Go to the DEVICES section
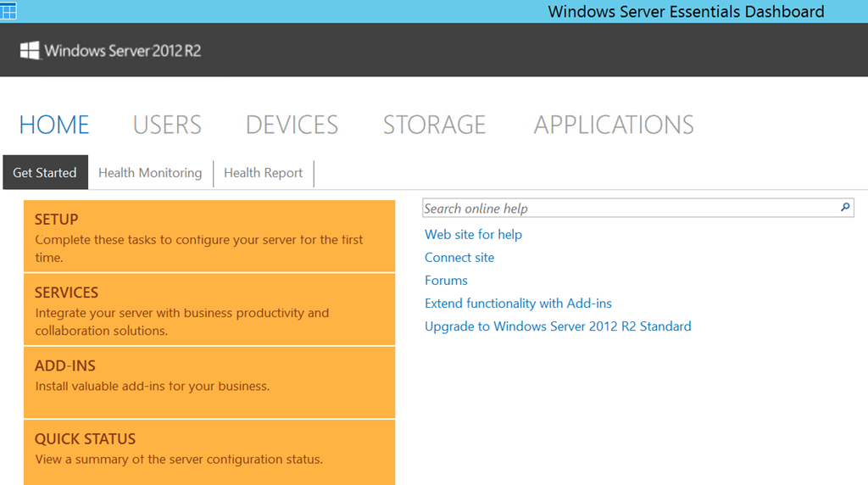This screenshot has height=485, width=868. click(x=292, y=125)
